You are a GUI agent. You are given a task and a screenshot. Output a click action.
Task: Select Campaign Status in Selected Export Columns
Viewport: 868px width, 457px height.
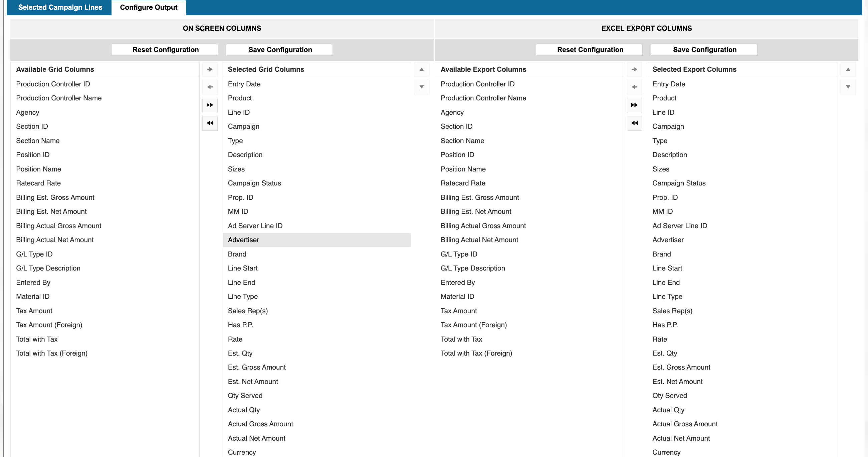679,183
